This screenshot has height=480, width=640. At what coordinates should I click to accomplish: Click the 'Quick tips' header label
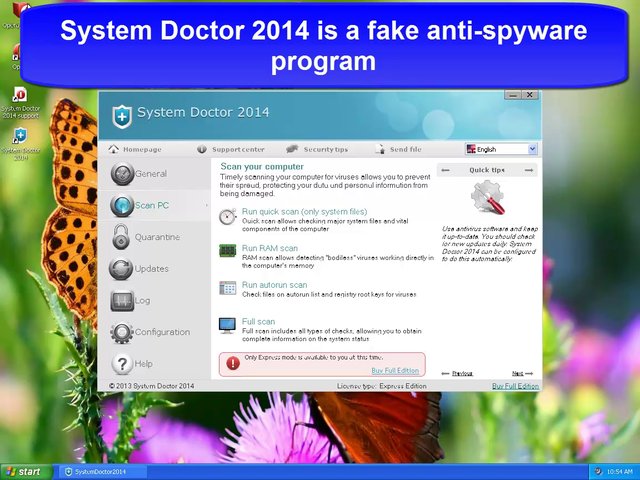point(487,170)
